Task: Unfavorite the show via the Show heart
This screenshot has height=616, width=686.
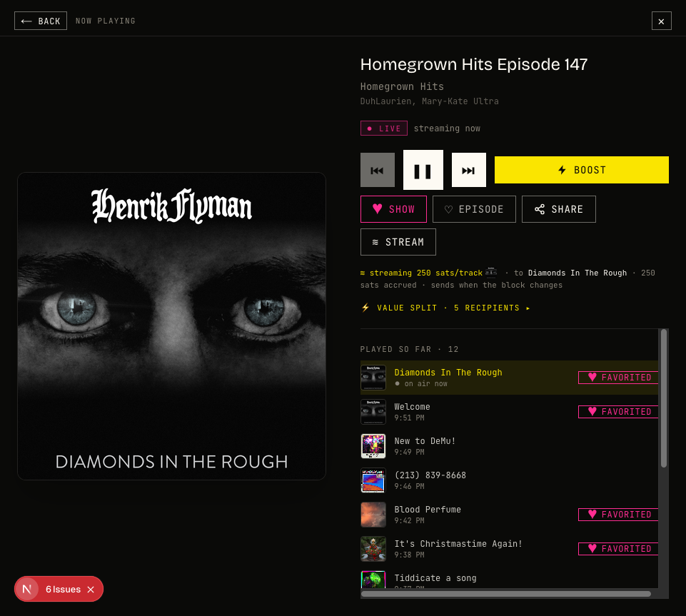Action: click(x=393, y=209)
